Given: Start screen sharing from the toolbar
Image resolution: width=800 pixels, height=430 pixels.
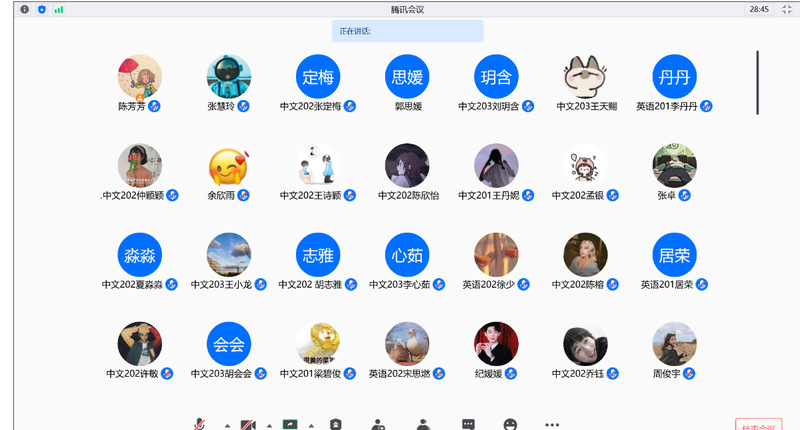Looking at the screenshot, I should pos(290,424).
